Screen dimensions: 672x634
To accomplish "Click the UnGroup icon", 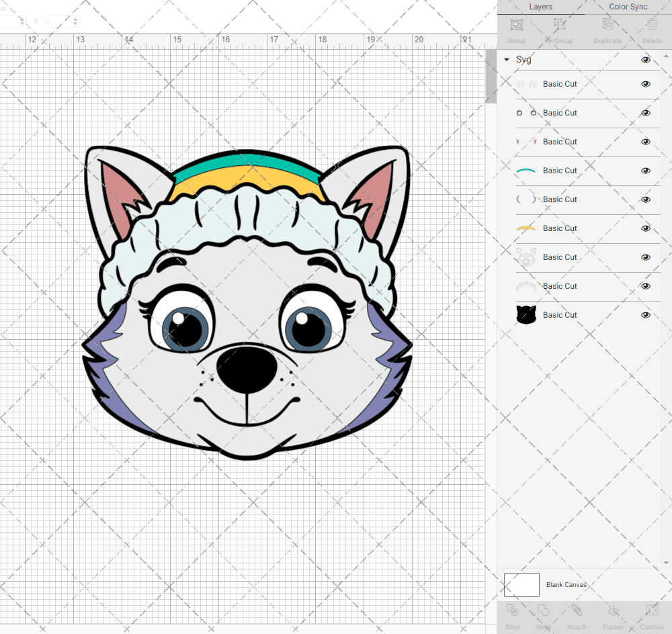I will [x=559, y=24].
